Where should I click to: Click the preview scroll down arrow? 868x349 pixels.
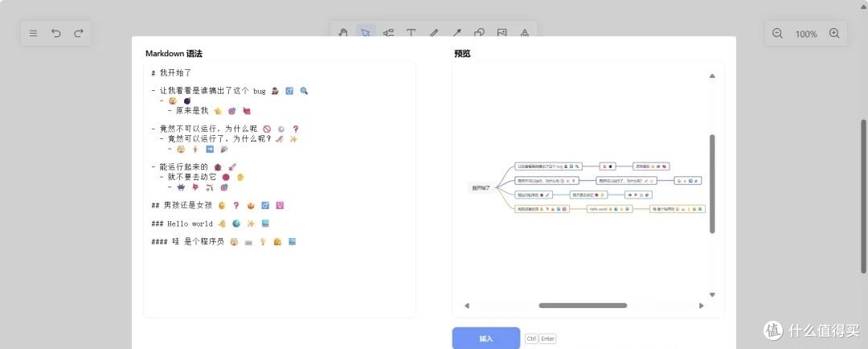point(712,294)
